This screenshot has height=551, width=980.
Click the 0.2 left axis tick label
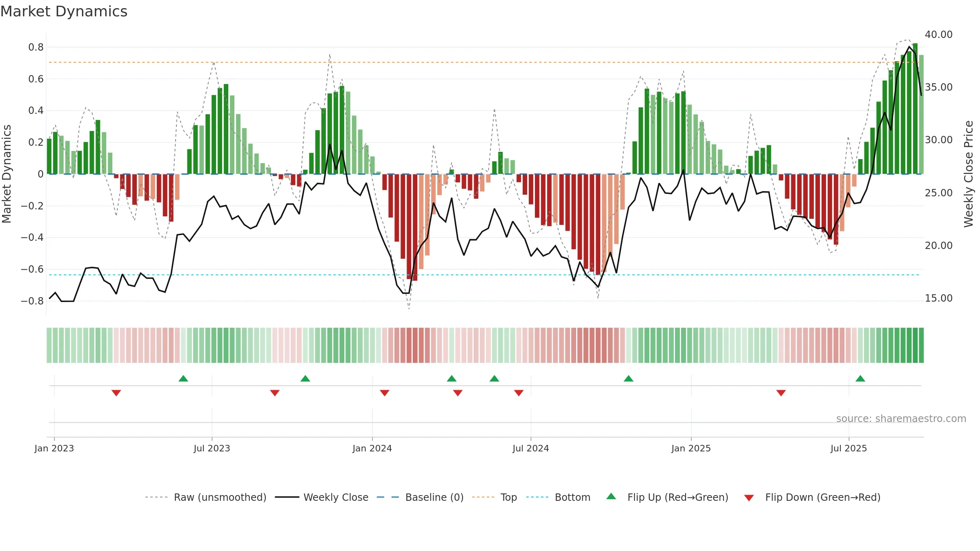pyautogui.click(x=36, y=142)
